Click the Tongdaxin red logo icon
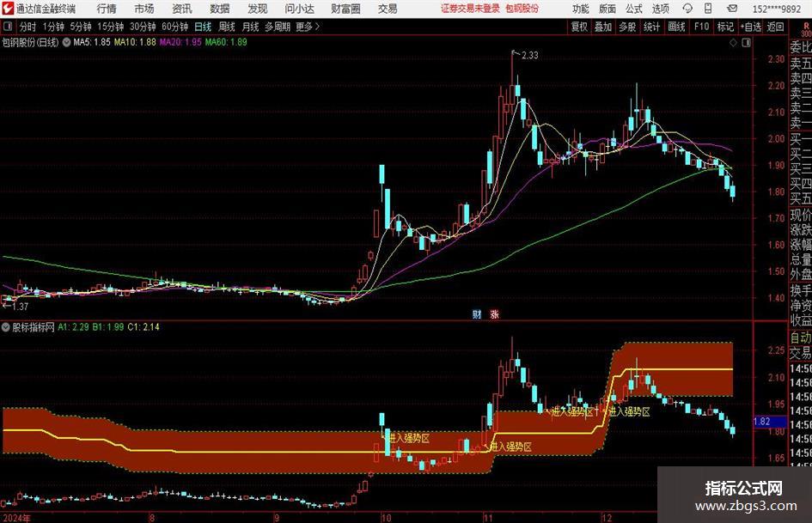The width and height of the screenshot is (812, 523). tap(8, 9)
